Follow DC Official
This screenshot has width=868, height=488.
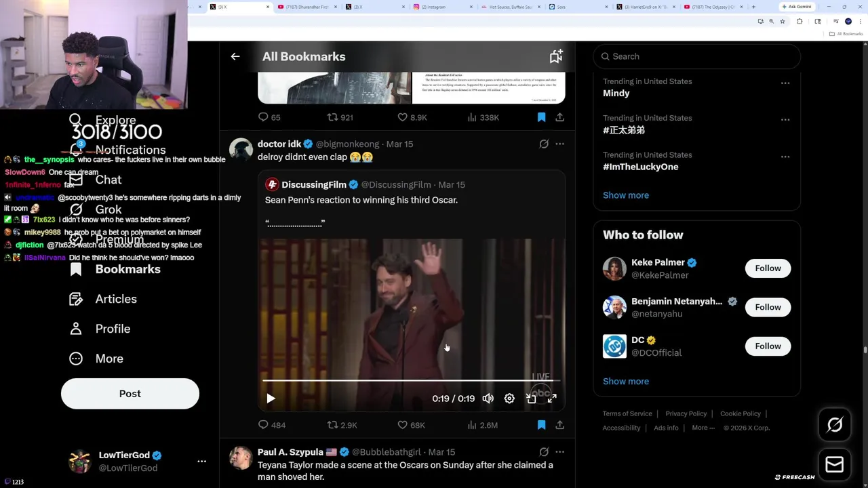(768, 346)
